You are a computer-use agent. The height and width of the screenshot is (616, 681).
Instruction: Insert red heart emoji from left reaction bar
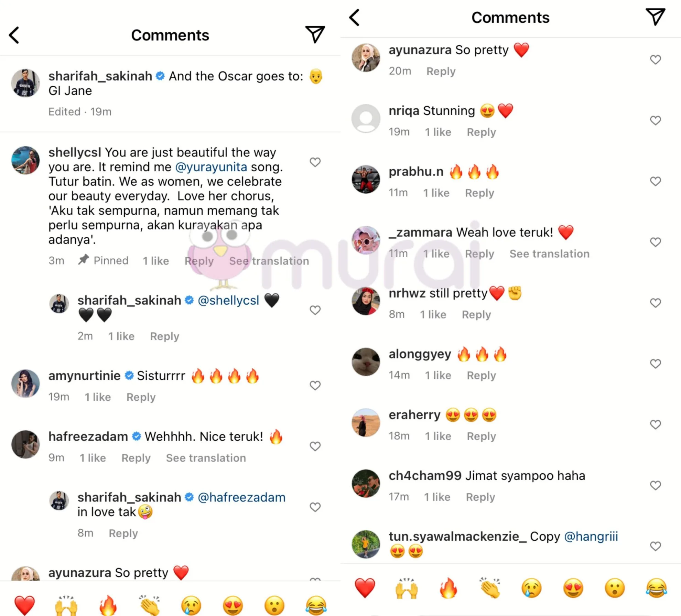pos(24,605)
